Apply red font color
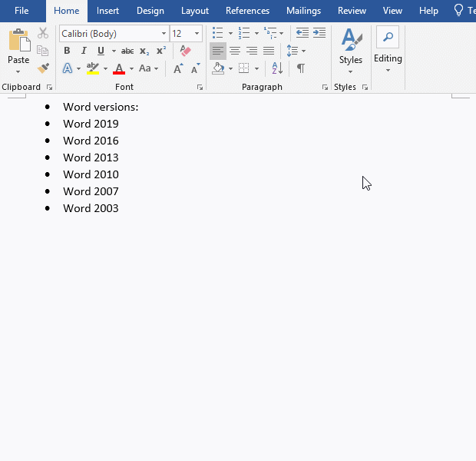 tap(119, 68)
